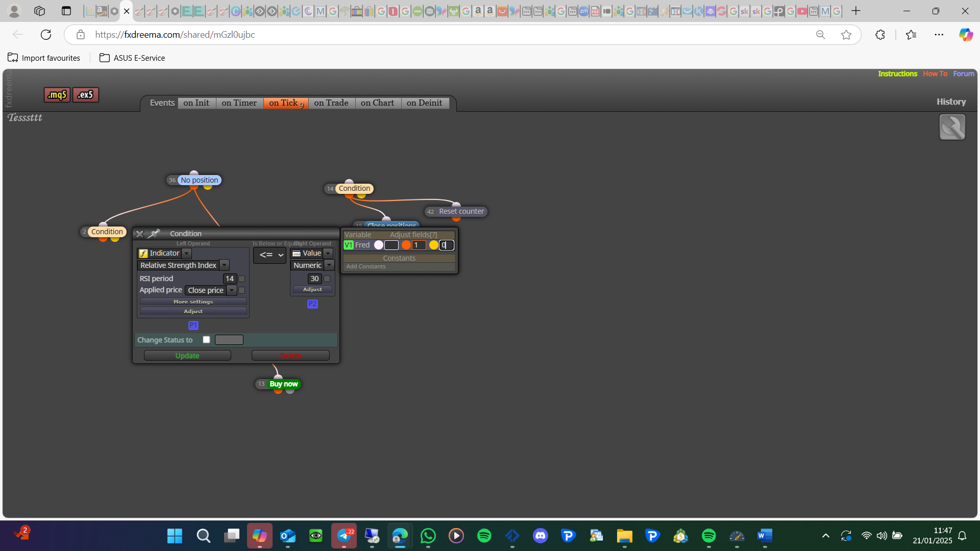Open WhatsApp from the taskbar
Screen dimensions: 980x551
point(428,536)
